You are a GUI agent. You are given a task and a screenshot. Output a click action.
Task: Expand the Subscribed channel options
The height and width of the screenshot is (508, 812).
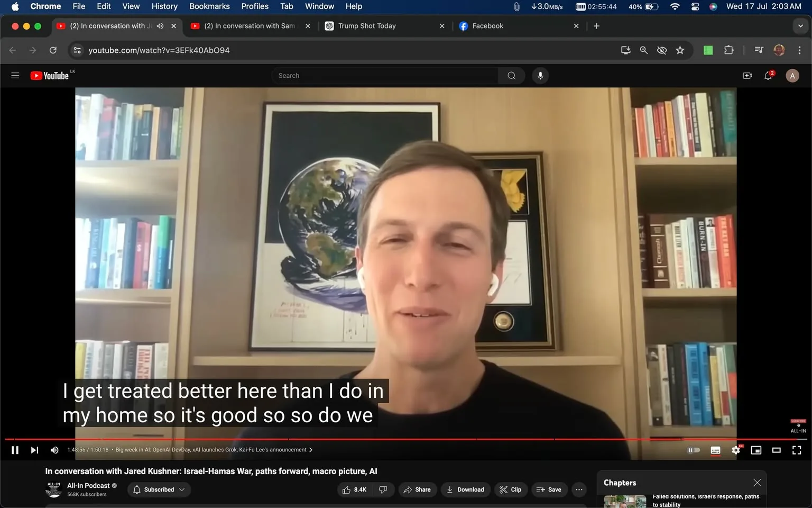tap(182, 489)
